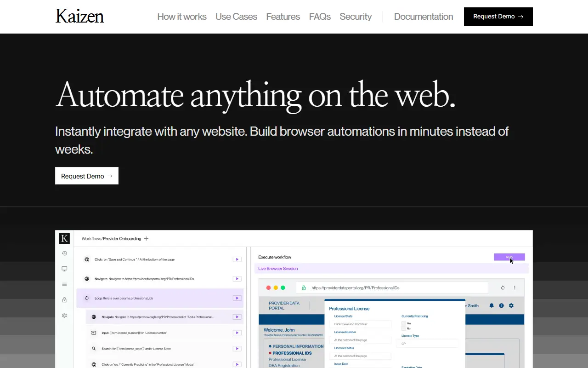The height and width of the screenshot is (368, 588).
Task: Click the Provider Onboarding workflow name
Action: coord(122,239)
